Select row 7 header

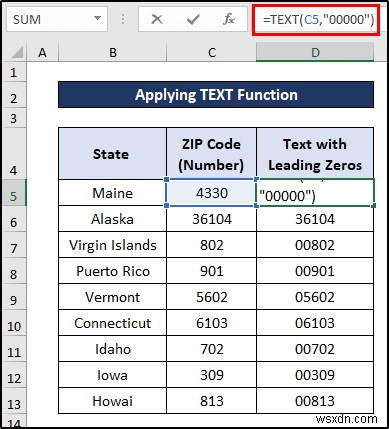pyautogui.click(x=14, y=244)
